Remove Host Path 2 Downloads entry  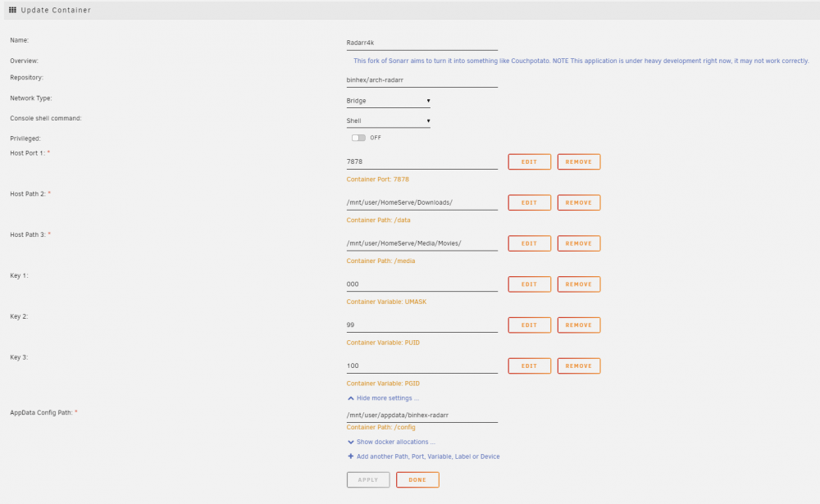pos(578,203)
